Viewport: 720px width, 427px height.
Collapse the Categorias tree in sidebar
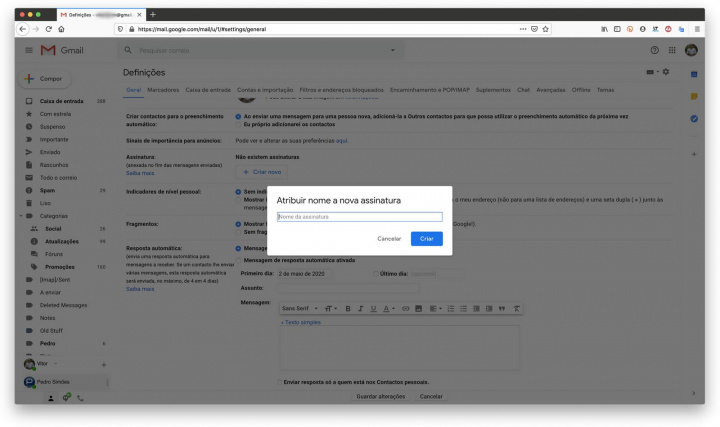coord(20,216)
